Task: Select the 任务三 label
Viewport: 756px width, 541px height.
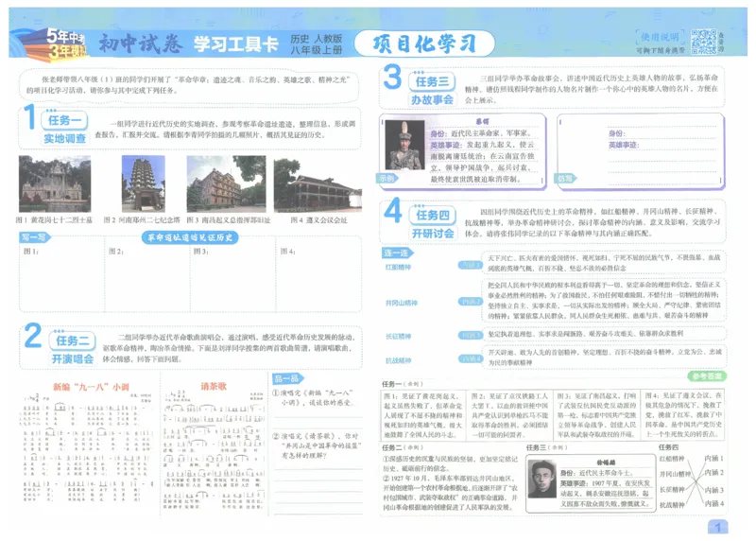Action: click(432, 81)
